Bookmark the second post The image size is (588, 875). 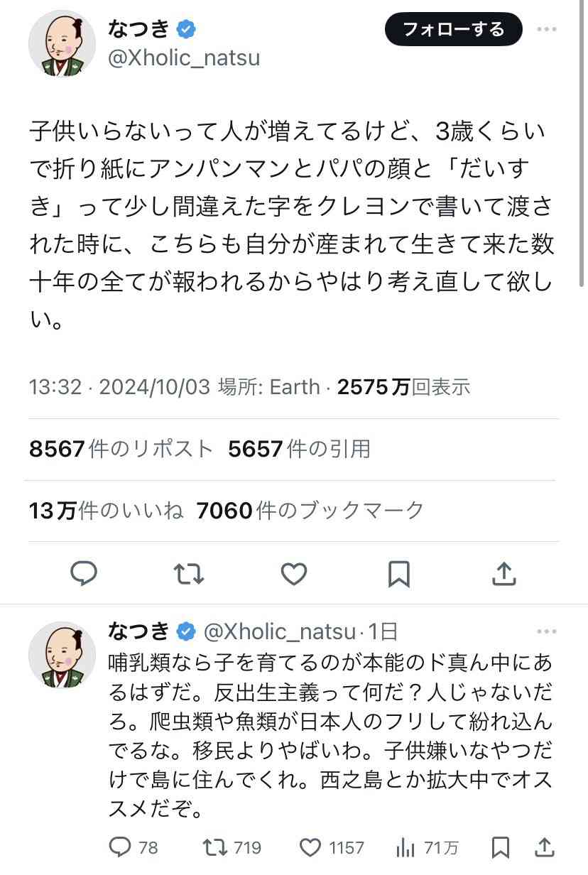[x=501, y=847]
